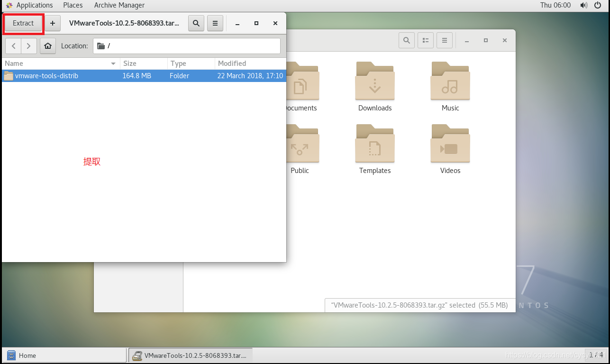The width and height of the screenshot is (610, 364).
Task: Click the workspace switcher in bottom panel
Action: pos(596,355)
